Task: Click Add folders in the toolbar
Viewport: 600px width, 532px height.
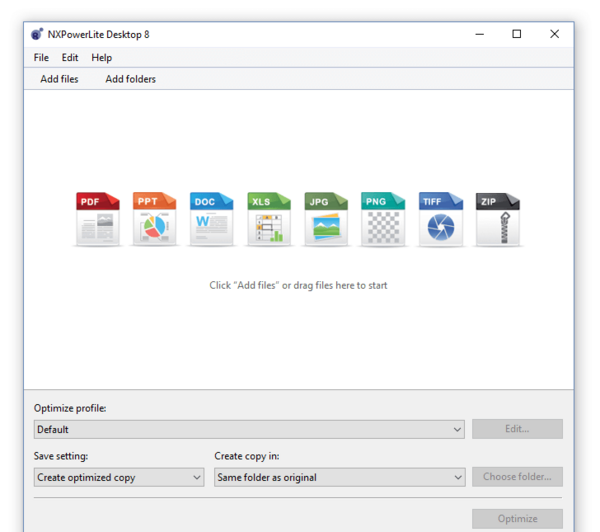Action: pyautogui.click(x=130, y=79)
